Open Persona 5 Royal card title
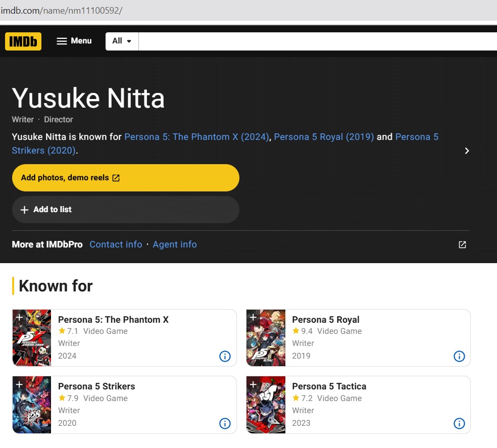Image resolution: width=497 pixels, height=448 pixels. pos(325,320)
